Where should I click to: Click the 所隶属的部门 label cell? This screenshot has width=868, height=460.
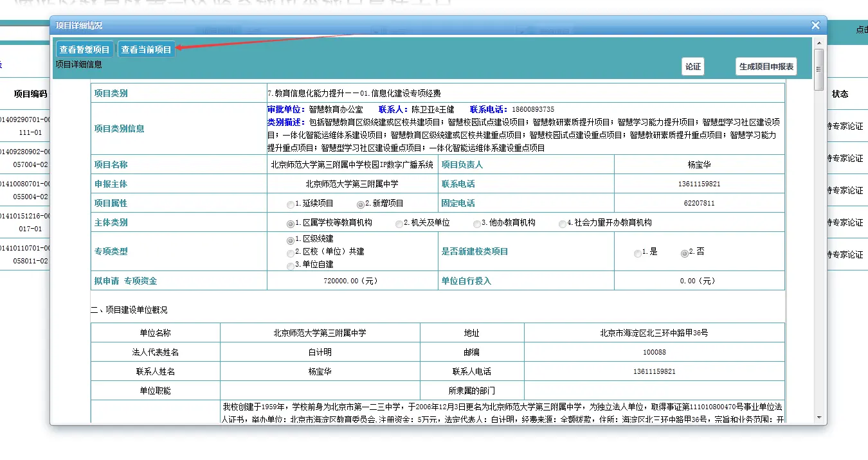pyautogui.click(x=472, y=391)
